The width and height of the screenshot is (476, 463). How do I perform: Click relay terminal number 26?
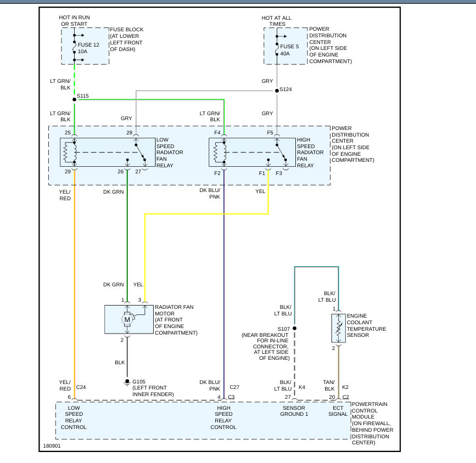point(121,171)
